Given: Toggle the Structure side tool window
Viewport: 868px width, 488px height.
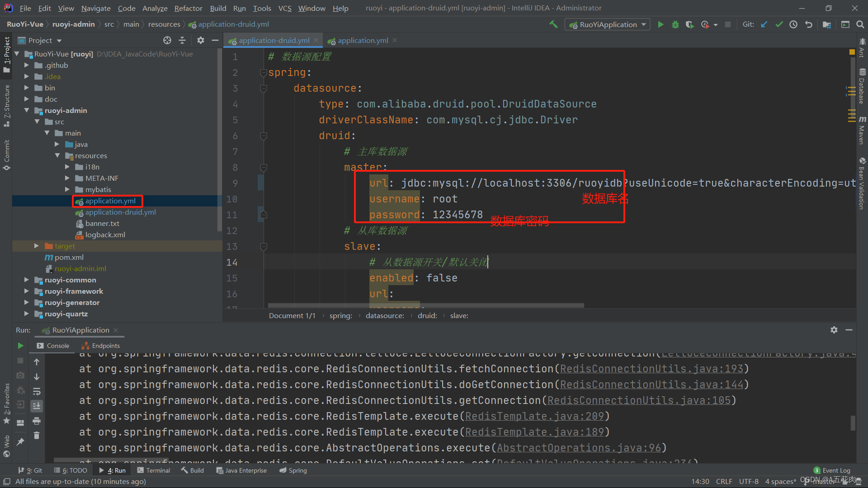Looking at the screenshot, I should [x=6, y=105].
